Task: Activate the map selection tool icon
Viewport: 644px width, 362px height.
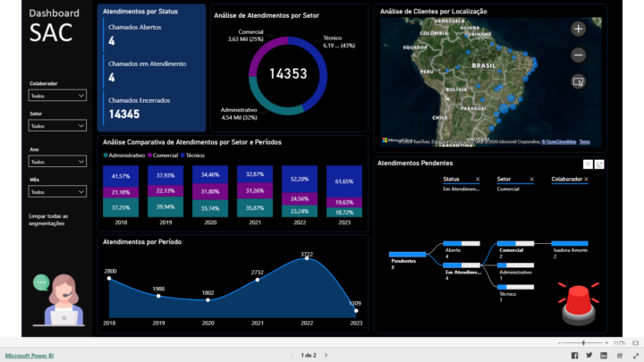Action: click(x=578, y=81)
